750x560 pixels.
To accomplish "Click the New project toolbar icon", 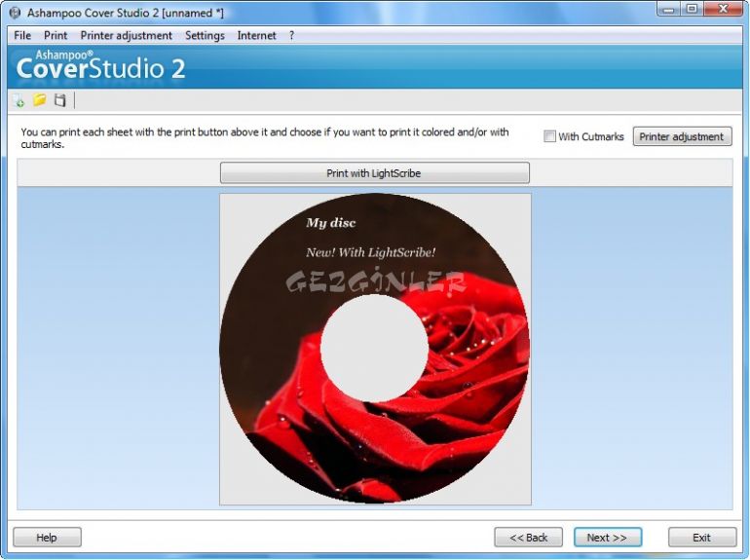I will point(19,100).
